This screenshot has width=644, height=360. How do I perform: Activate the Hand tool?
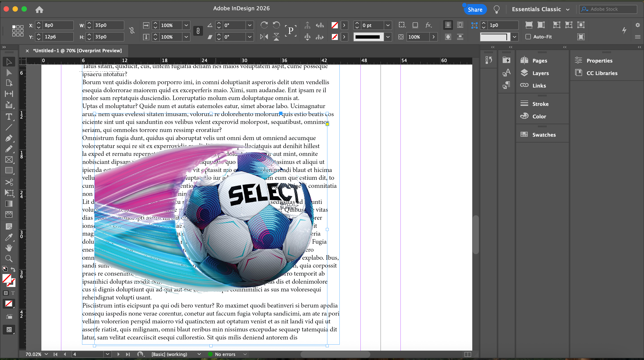click(9, 247)
